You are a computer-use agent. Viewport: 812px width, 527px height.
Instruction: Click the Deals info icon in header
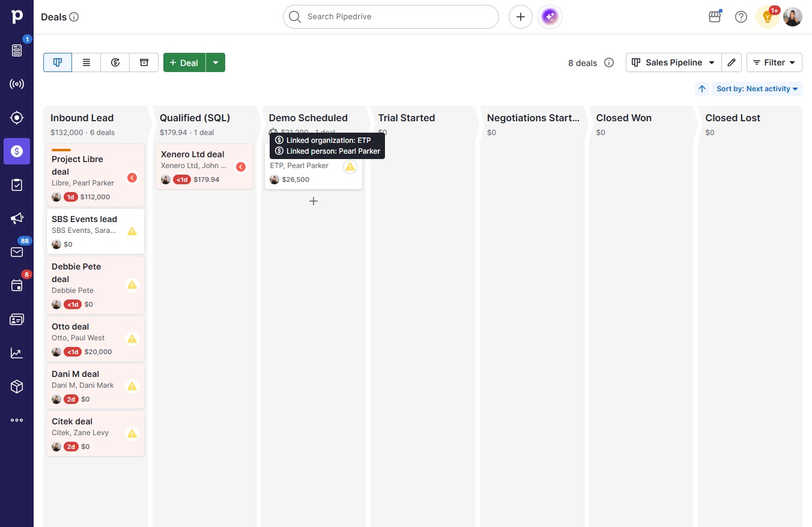(74, 17)
